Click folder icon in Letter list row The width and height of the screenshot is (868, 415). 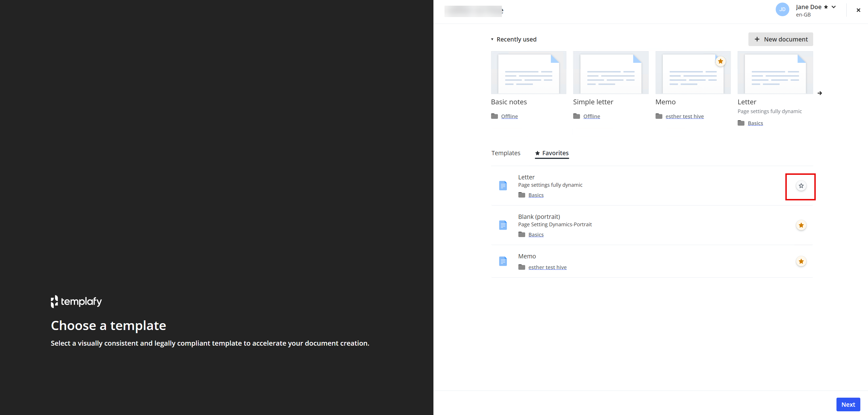click(x=521, y=195)
